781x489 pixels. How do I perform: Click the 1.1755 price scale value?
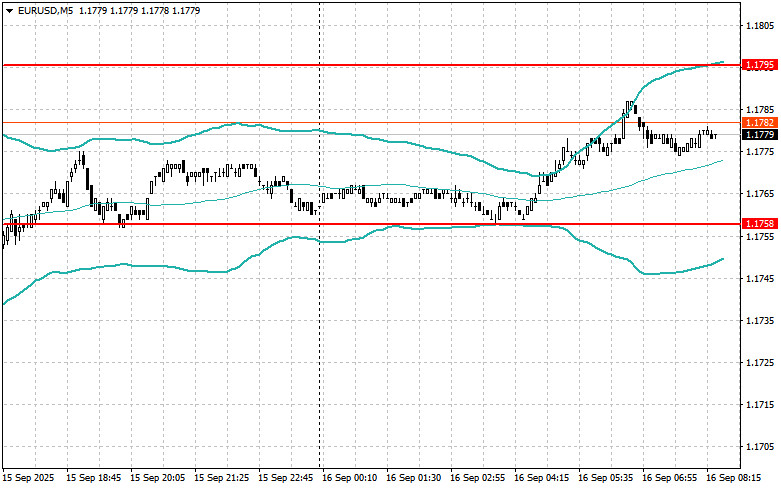760,236
